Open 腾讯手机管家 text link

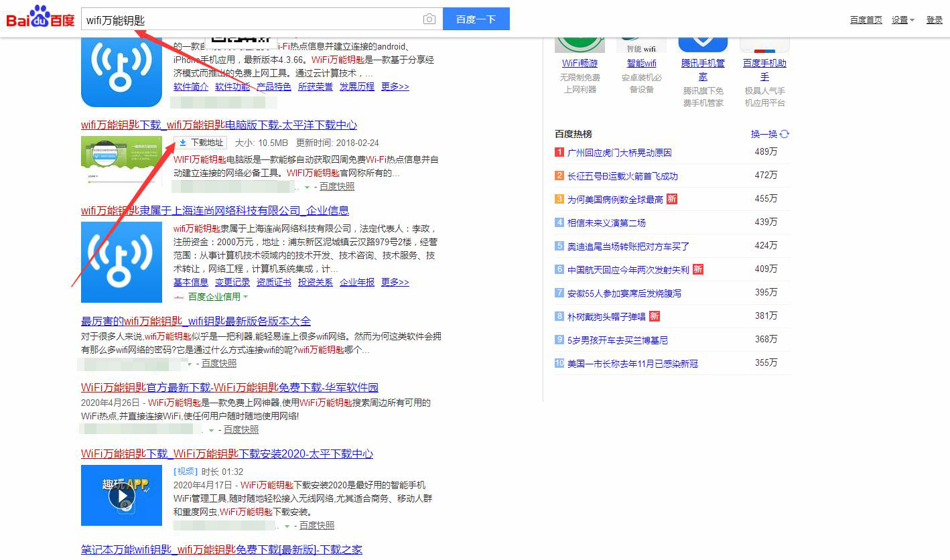pyautogui.click(x=703, y=70)
